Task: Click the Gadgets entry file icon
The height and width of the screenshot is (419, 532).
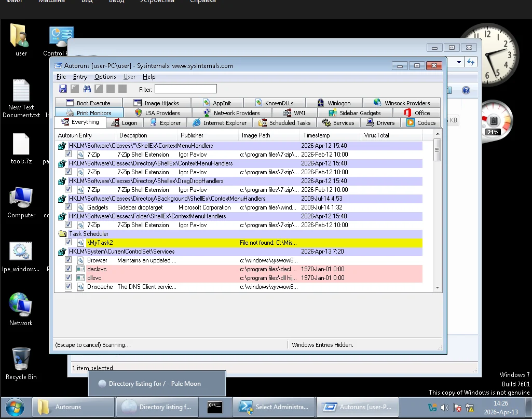Action: [80, 207]
